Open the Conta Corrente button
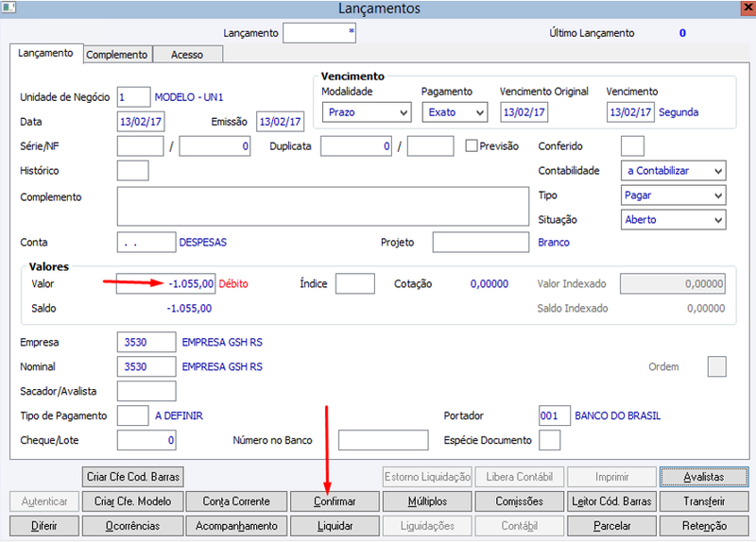The image size is (756, 542). (236, 501)
